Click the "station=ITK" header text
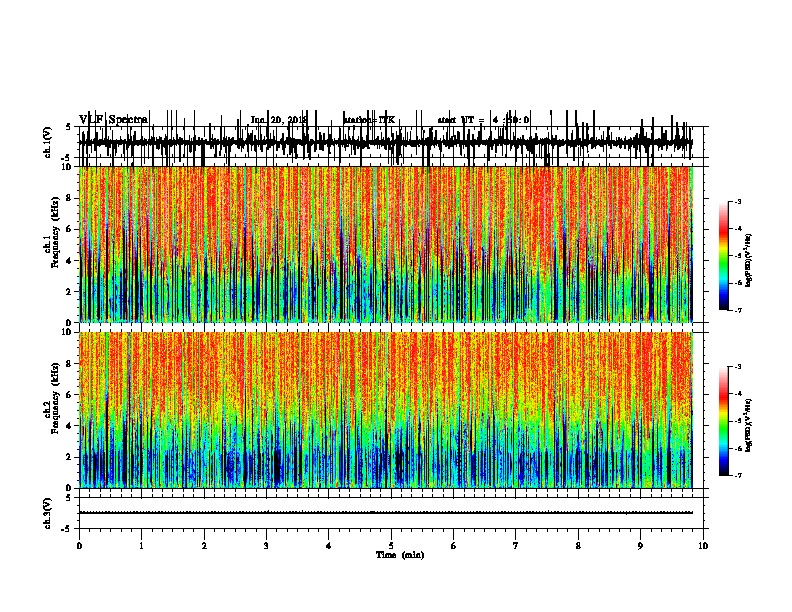This screenshot has width=792, height=612. [x=369, y=120]
